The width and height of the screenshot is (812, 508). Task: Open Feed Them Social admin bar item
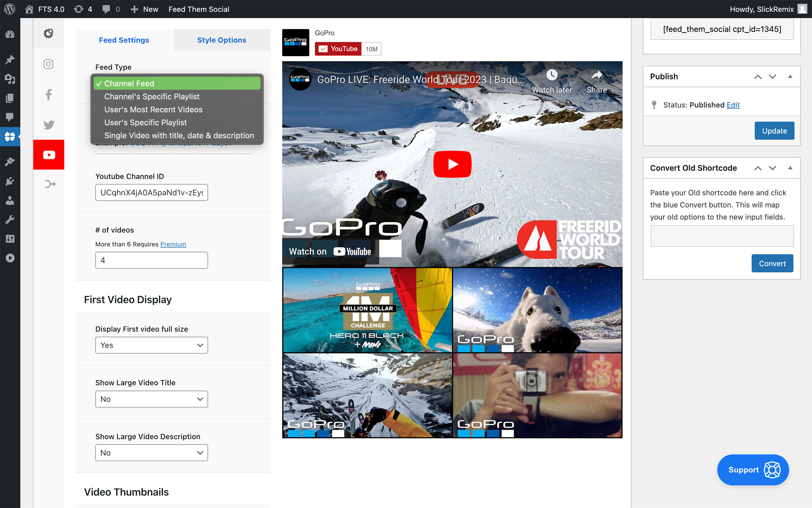199,9
